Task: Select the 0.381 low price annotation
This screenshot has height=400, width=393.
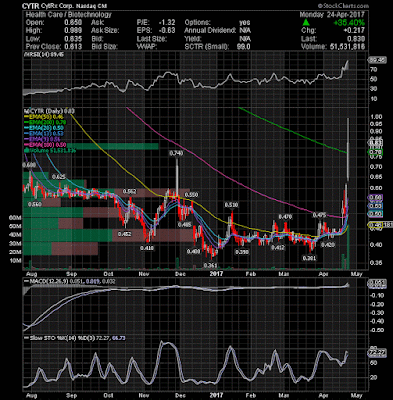Action: pyautogui.click(x=309, y=258)
